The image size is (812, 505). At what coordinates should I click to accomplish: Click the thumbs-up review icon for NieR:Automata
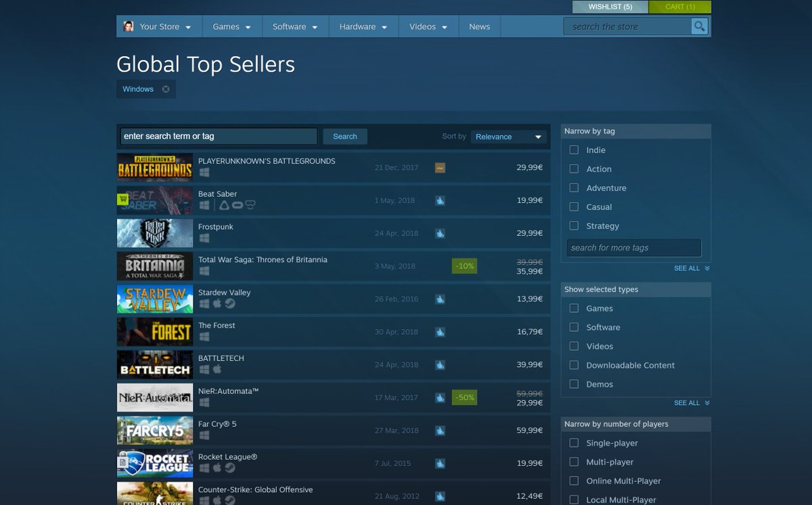pos(440,398)
